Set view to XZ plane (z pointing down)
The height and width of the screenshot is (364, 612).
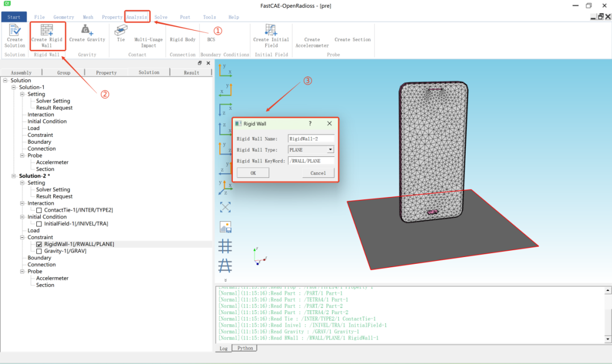[225, 109]
